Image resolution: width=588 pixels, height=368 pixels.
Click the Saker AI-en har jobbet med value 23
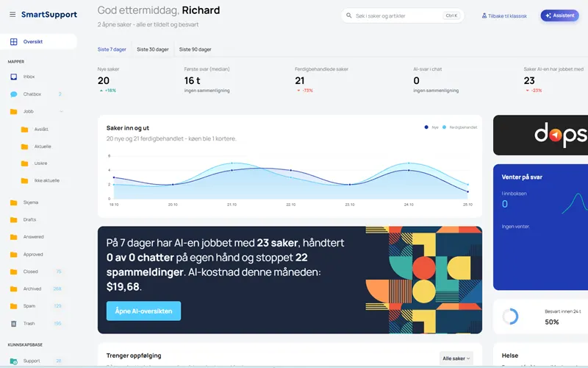pos(529,81)
